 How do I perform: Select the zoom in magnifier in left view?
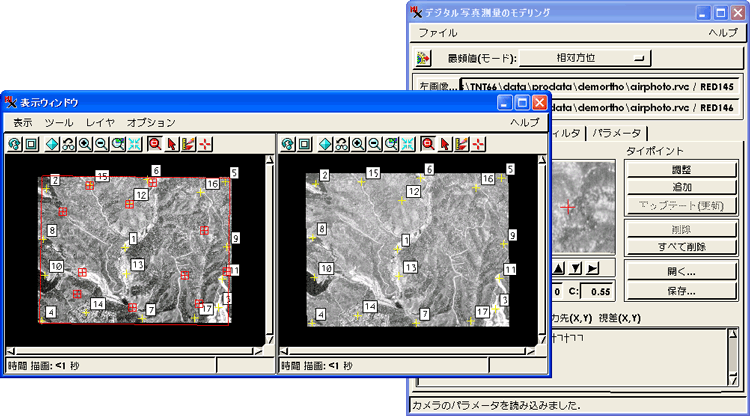[x=85, y=144]
